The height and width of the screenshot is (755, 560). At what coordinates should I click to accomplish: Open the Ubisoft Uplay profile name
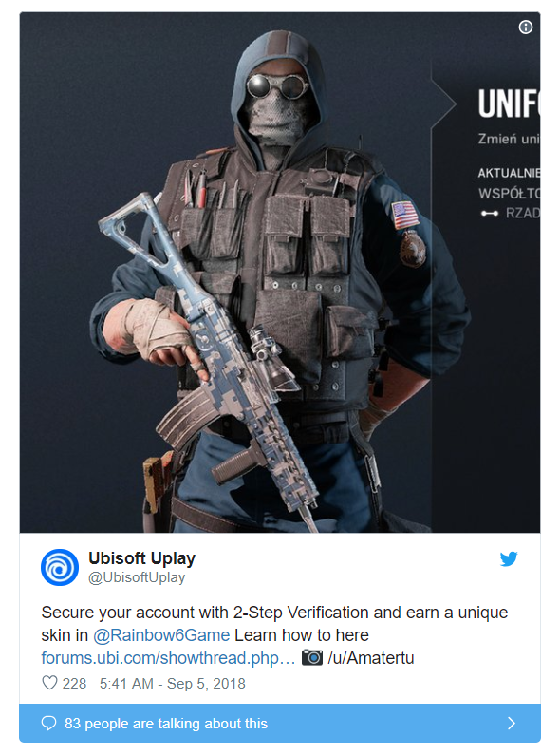click(x=142, y=558)
